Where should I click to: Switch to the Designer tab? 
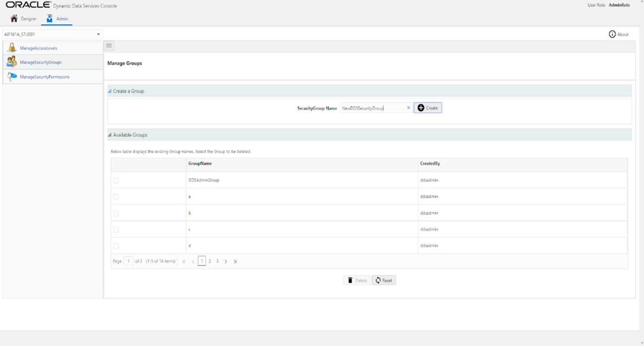[x=24, y=18]
